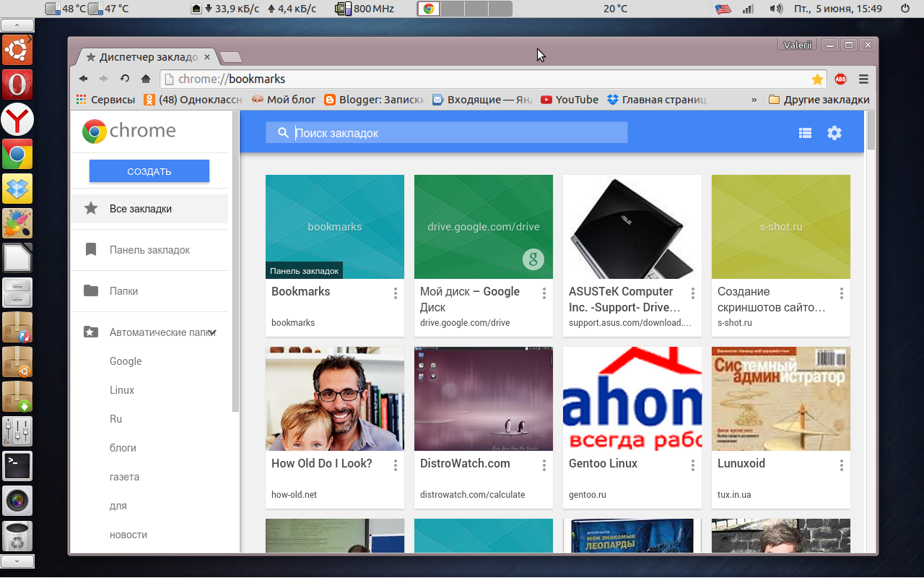
Task: Open the Trash in the dock
Action: [x=17, y=536]
